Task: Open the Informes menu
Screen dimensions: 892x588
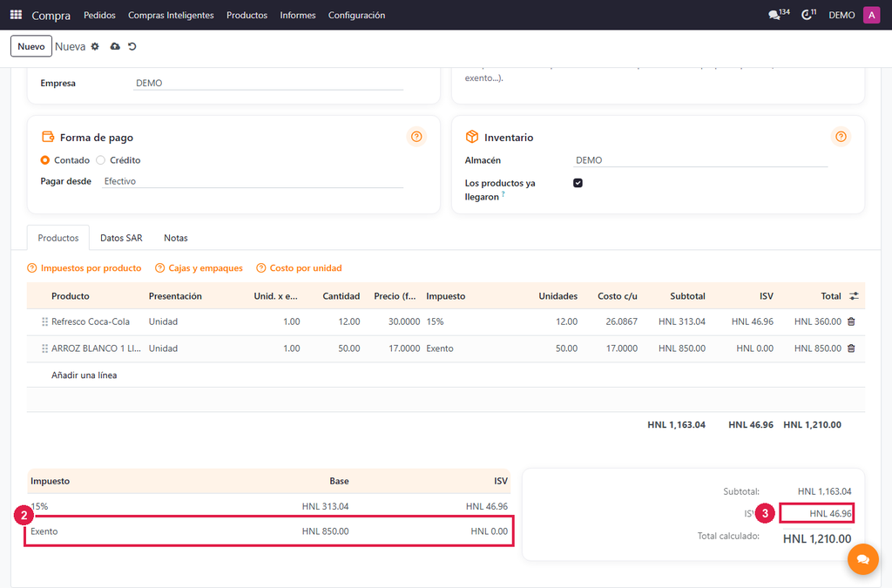Action: [x=298, y=16]
